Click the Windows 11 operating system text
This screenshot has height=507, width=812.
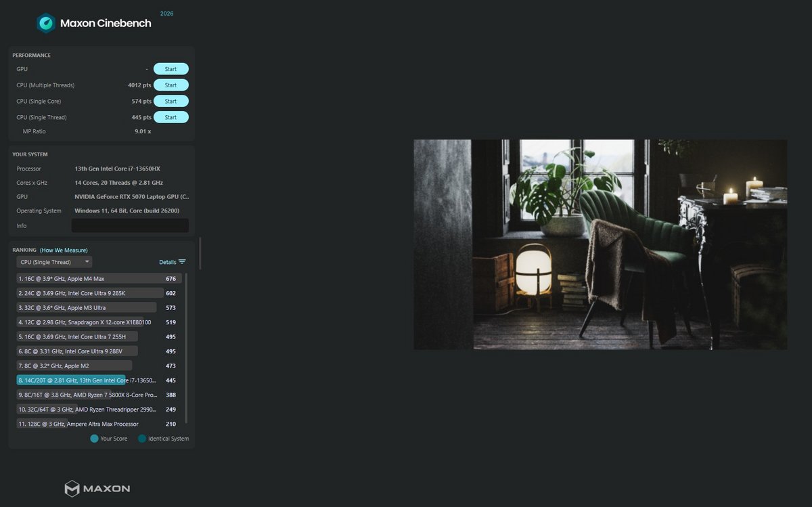click(127, 211)
